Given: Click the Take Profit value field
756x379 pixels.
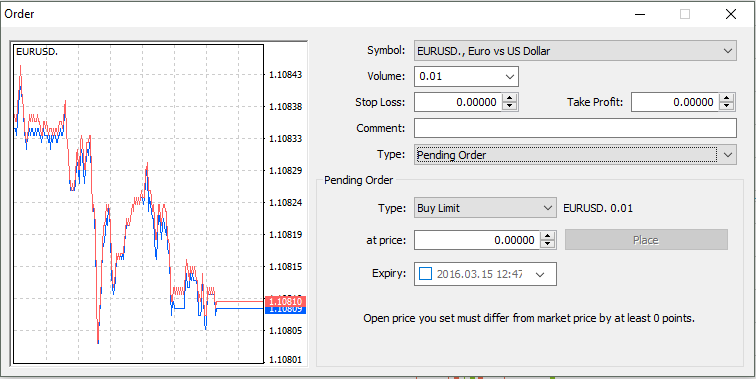Looking at the screenshot, I should click(x=675, y=102).
